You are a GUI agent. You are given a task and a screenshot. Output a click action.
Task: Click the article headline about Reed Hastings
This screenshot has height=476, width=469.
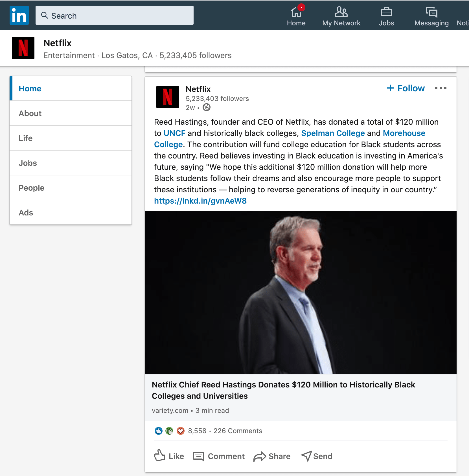[283, 390]
